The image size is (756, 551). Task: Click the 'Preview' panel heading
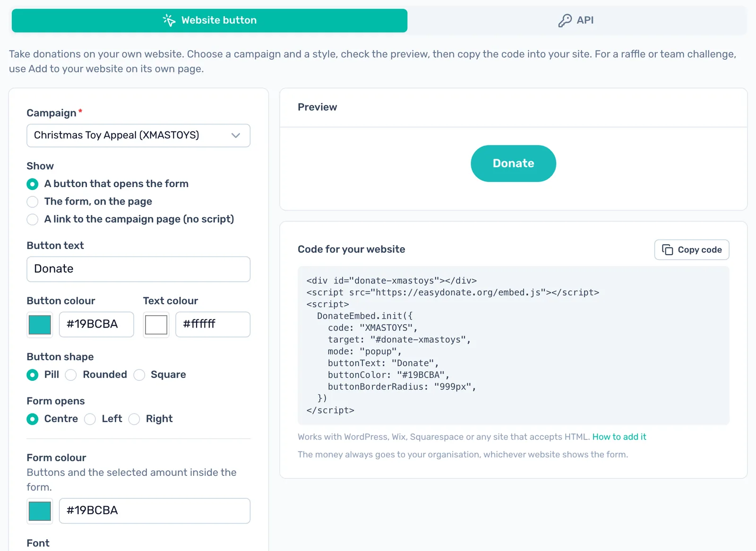tap(317, 107)
